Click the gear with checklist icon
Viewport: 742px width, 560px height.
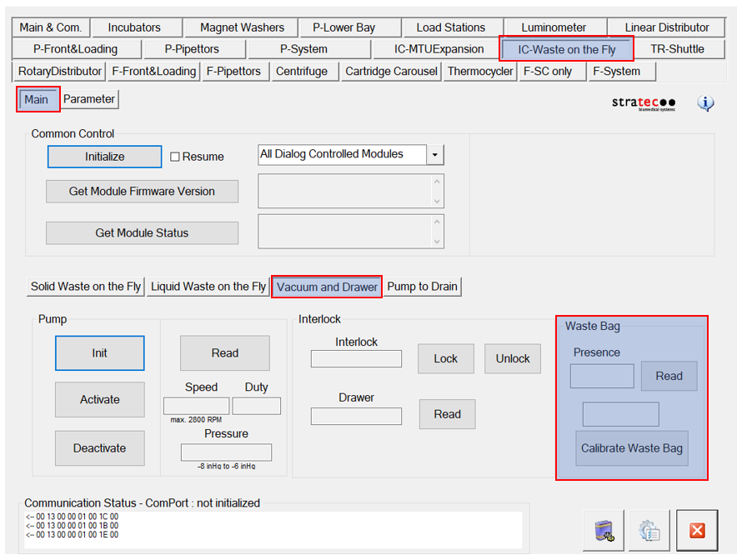coord(649,531)
